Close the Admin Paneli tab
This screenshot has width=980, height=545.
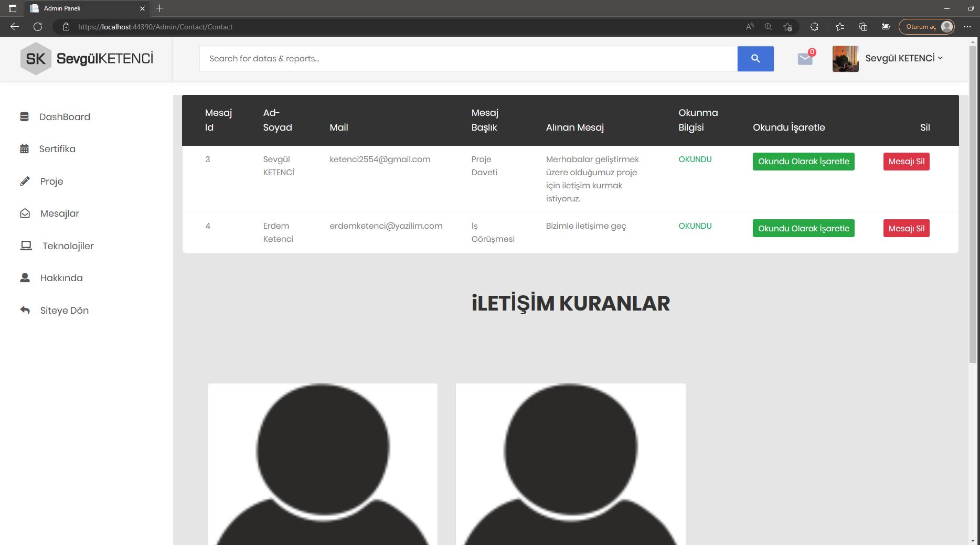tap(142, 8)
